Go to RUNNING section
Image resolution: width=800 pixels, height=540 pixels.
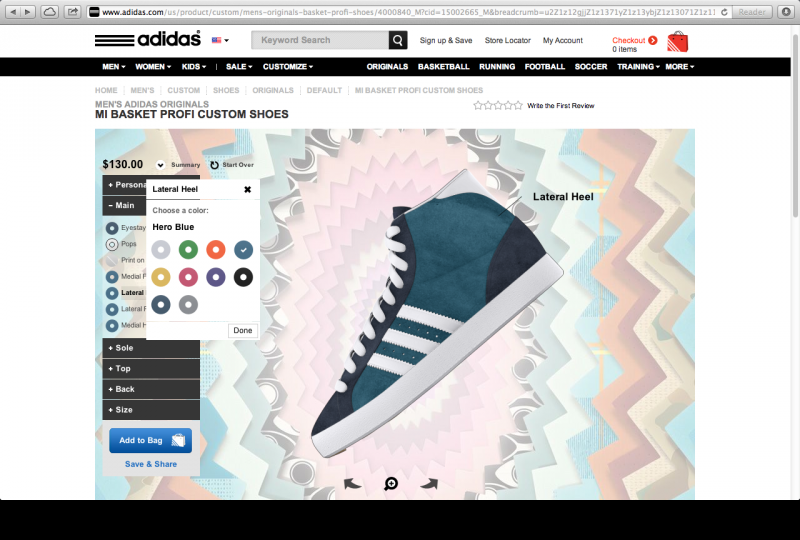[x=497, y=66]
